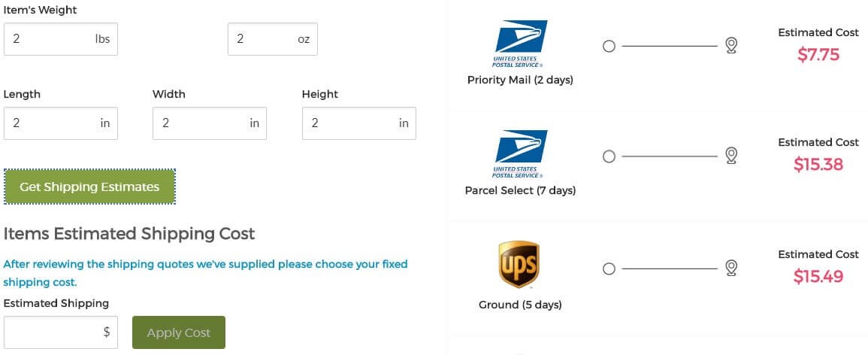Select the Parcel Select origin circle

[609, 156]
